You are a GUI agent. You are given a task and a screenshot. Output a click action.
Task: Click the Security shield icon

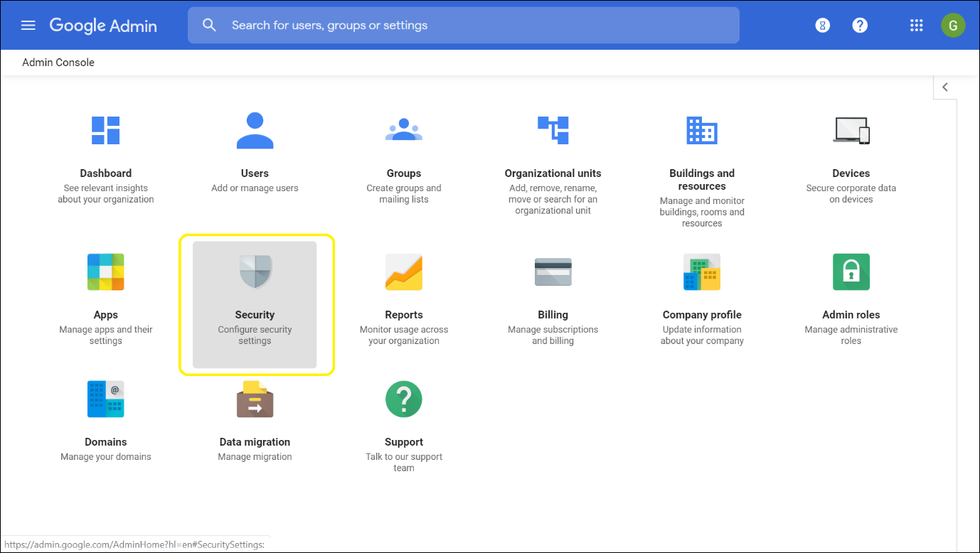(x=255, y=272)
